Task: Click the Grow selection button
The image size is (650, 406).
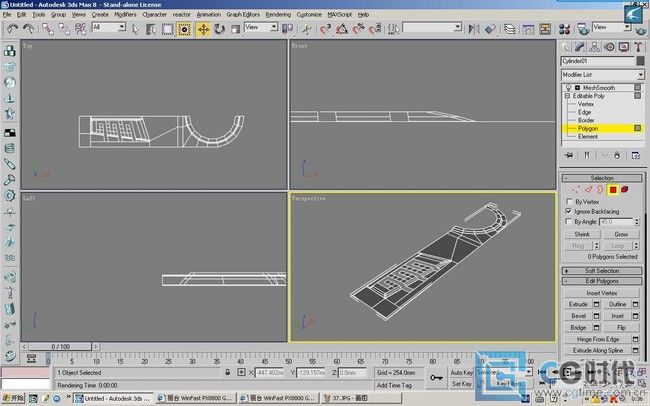Action: coord(621,234)
